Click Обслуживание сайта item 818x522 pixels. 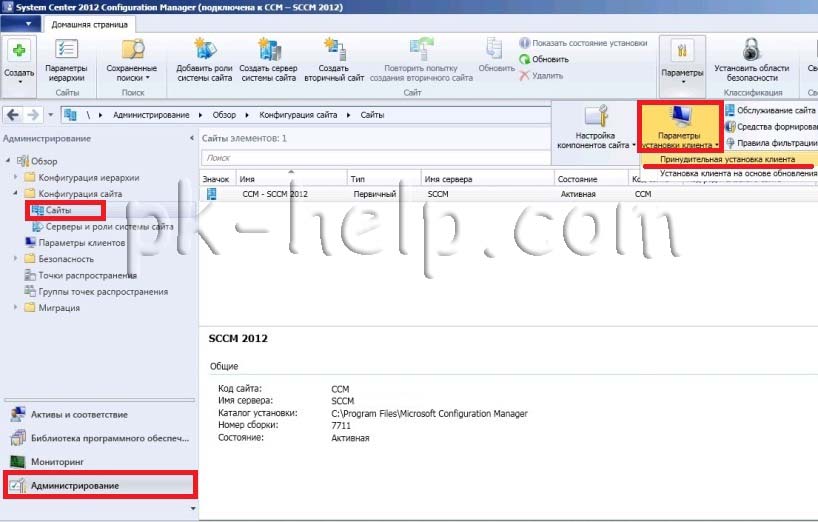771,111
